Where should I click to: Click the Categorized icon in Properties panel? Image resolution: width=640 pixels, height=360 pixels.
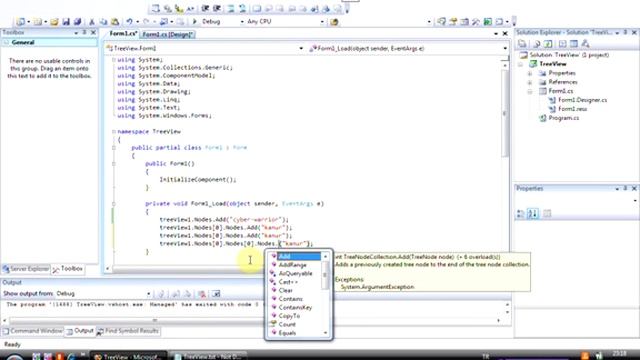pos(521,213)
